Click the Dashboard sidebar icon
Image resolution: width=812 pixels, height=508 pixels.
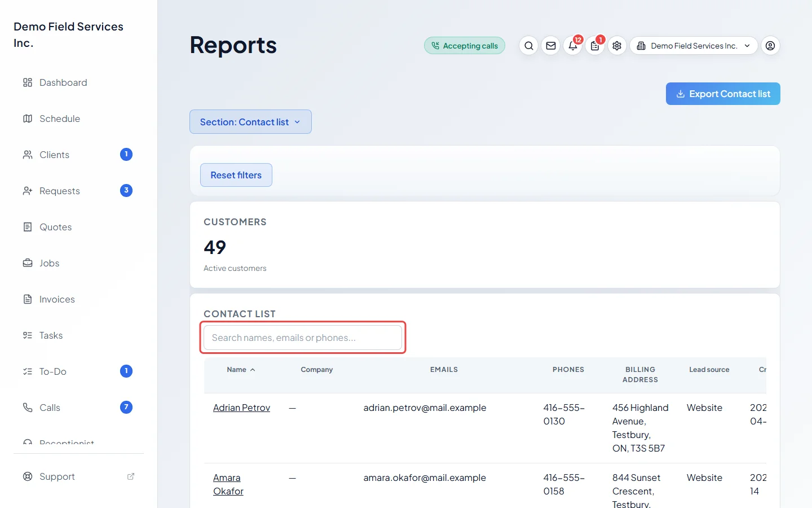(28, 82)
